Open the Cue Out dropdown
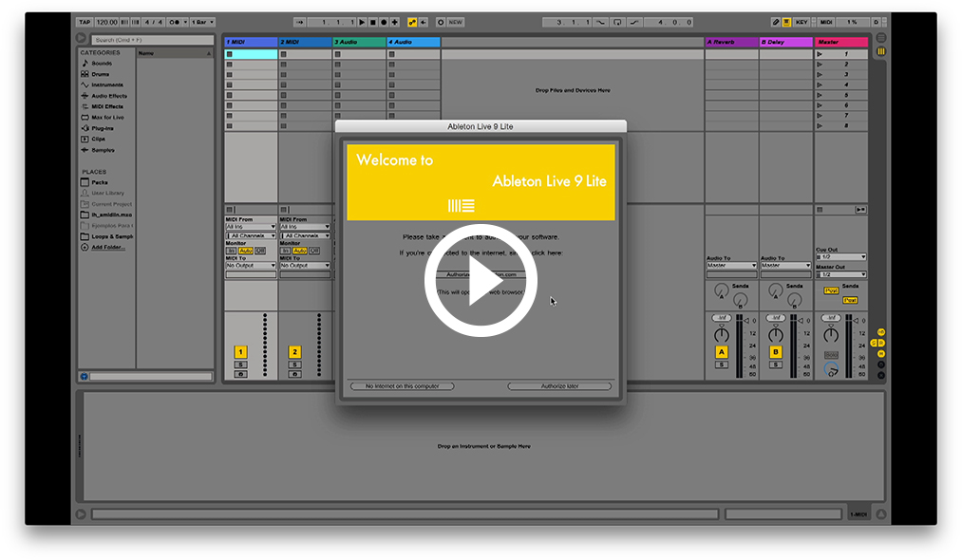Screen dimensions: 962x560 [x=841, y=257]
